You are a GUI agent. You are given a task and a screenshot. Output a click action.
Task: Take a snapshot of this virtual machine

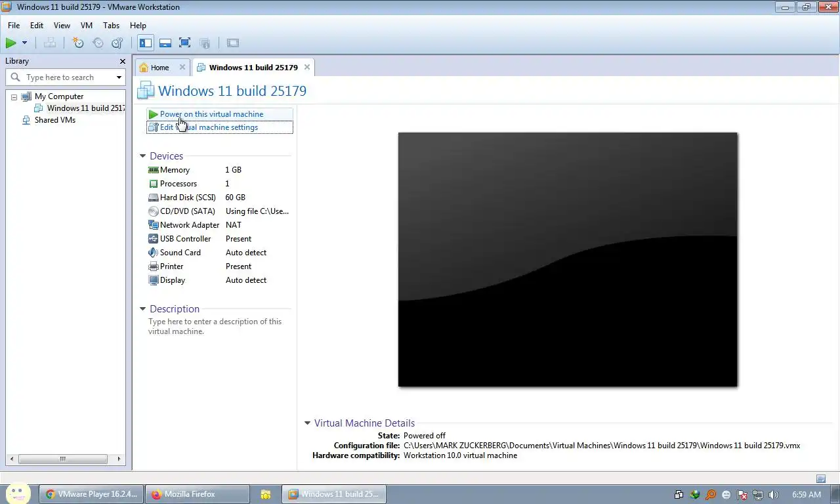[78, 43]
